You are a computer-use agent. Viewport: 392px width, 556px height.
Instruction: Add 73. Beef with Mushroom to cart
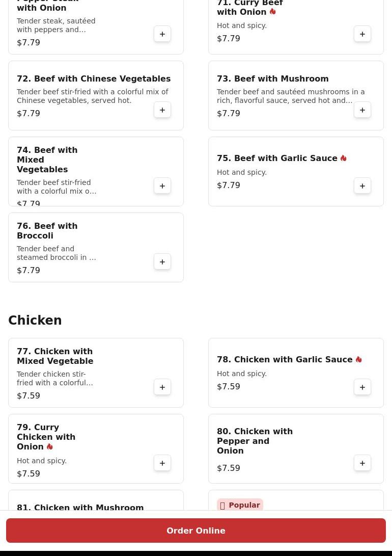click(362, 110)
